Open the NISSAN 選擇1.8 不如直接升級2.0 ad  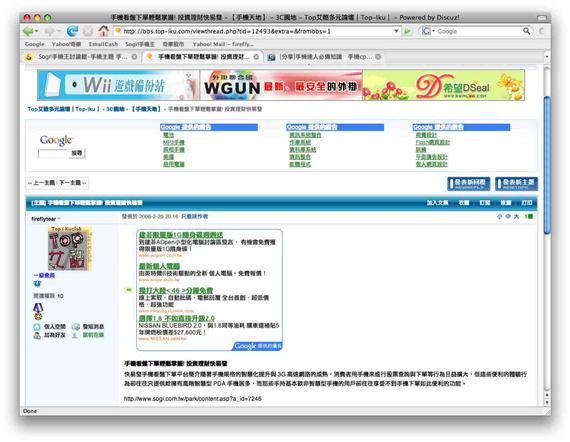(x=177, y=318)
